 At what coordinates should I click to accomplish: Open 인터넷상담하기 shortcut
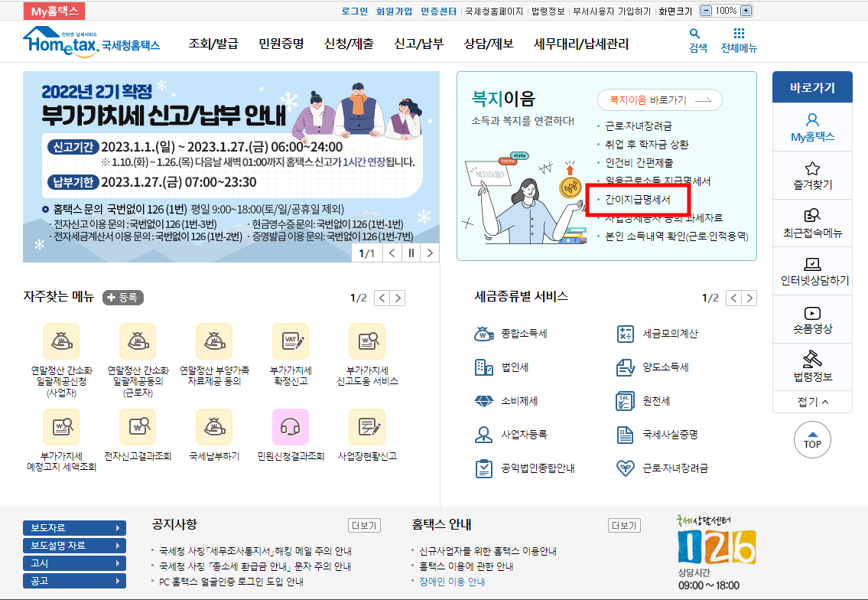coord(812,272)
